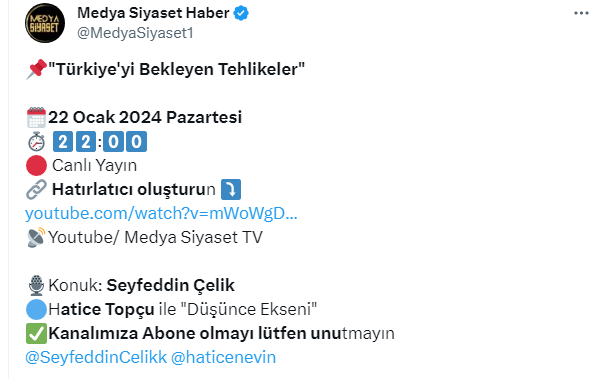Select the tweet title "Türkiye'yi Bekleyen Tehlikeler"
Image resolution: width=595 pixels, height=379 pixels.
[176, 69]
